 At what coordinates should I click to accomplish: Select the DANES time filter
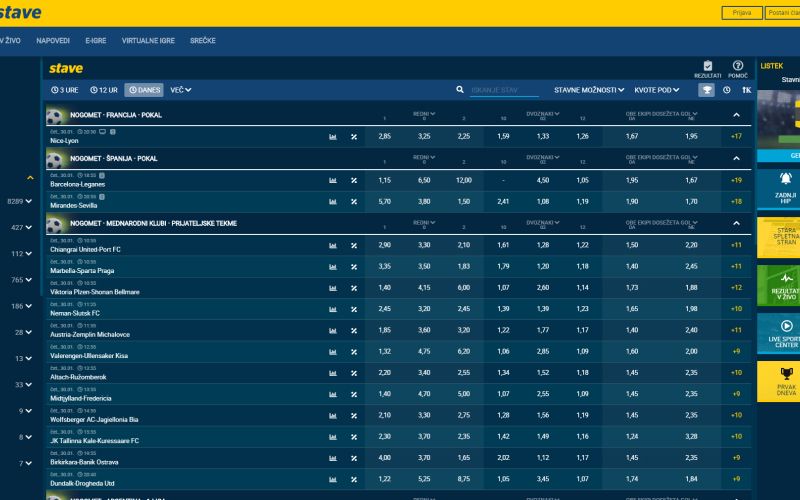144,90
